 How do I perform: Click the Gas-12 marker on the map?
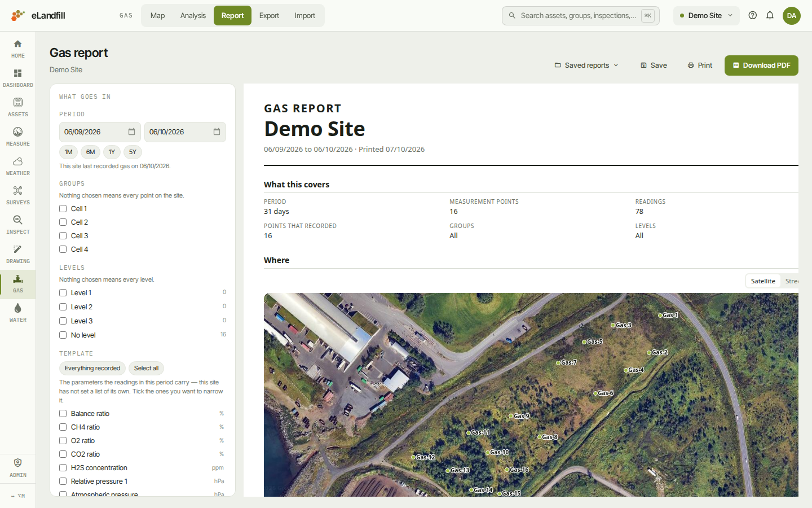(x=413, y=457)
